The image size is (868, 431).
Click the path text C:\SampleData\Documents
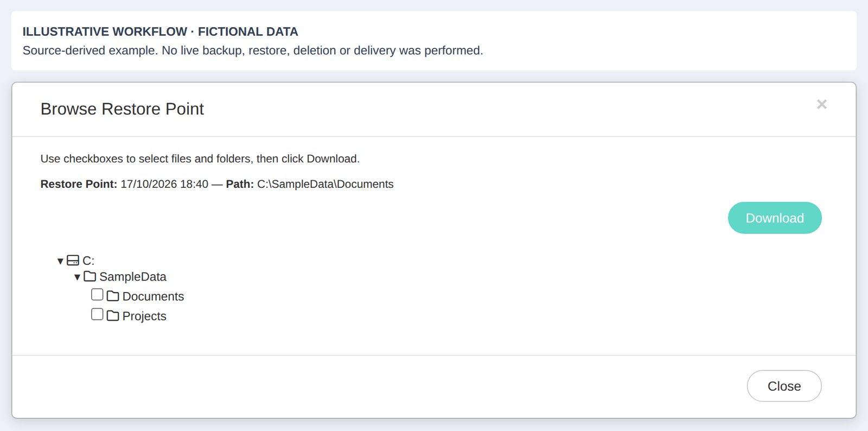point(325,184)
